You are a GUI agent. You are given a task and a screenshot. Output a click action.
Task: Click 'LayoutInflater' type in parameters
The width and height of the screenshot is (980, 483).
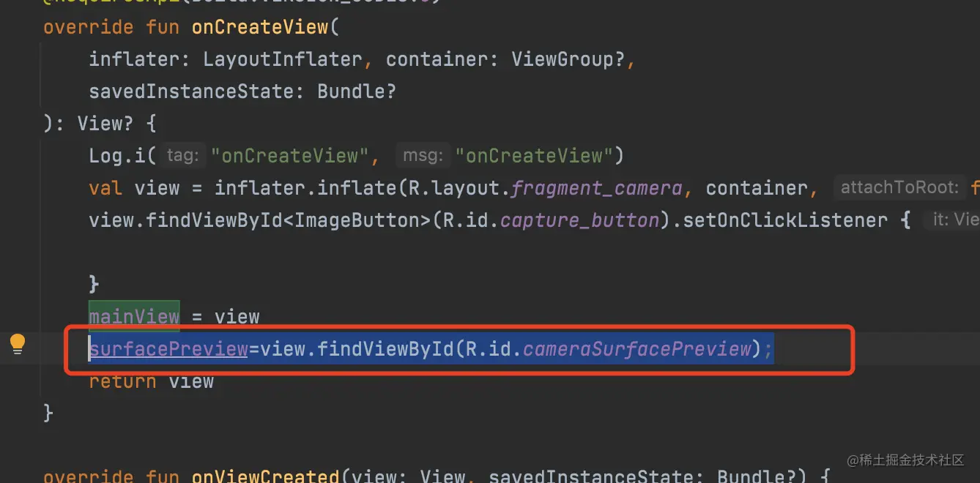(x=283, y=59)
